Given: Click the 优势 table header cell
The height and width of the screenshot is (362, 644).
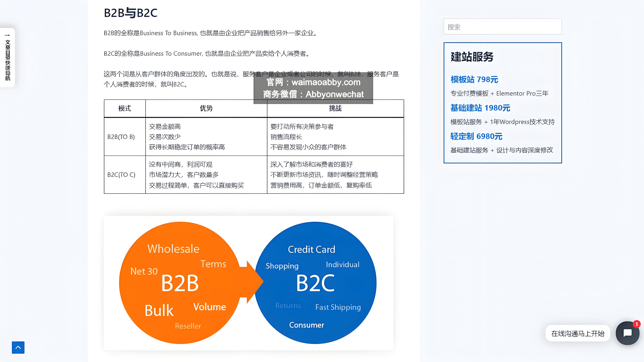Looking at the screenshot, I should (x=206, y=108).
